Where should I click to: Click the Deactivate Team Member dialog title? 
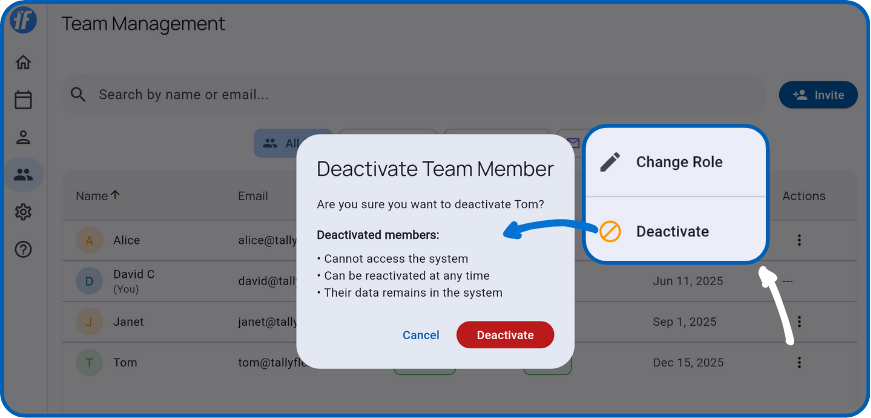tap(435, 168)
